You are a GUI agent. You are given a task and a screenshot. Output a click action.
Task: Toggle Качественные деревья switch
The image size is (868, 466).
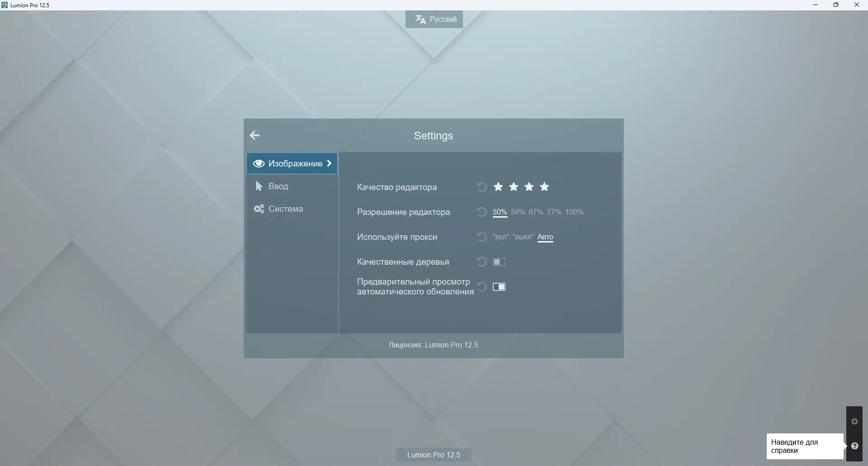coord(499,262)
